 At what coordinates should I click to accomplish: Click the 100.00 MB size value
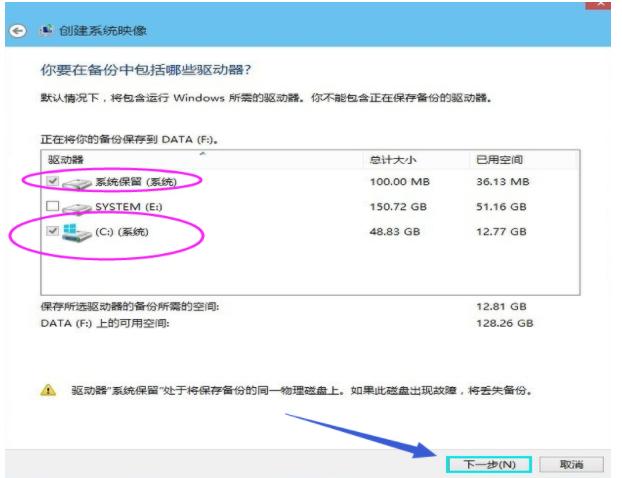399,182
